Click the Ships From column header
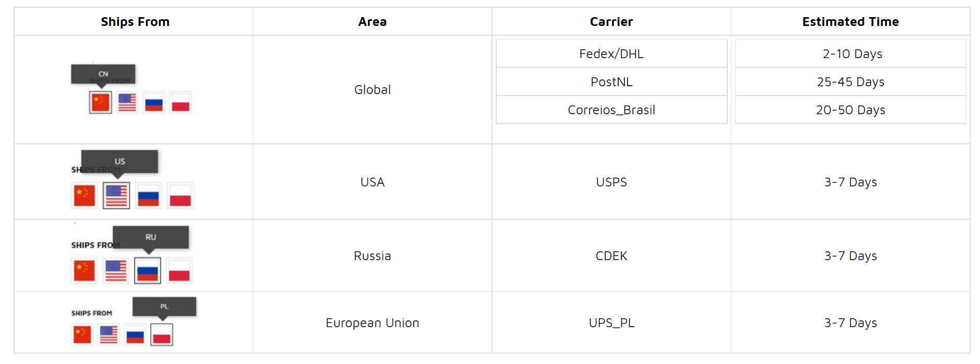980x364 pixels. point(135,22)
